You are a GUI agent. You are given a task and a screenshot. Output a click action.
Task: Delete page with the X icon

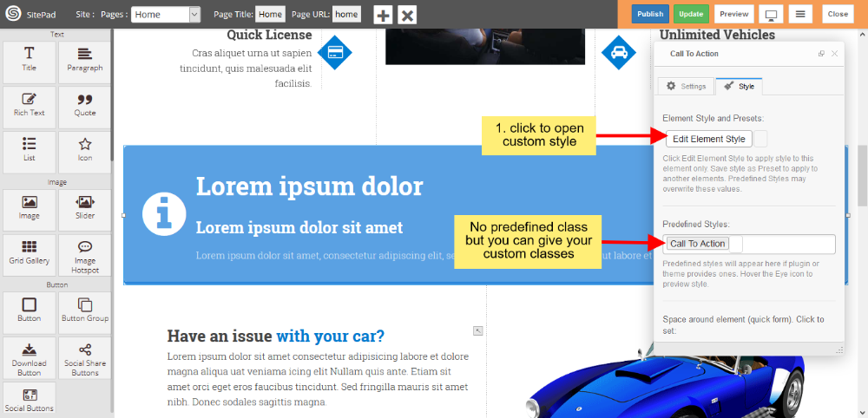[407, 15]
